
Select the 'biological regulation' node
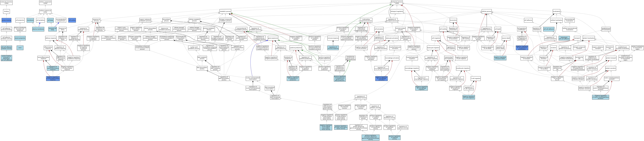point(397,11)
